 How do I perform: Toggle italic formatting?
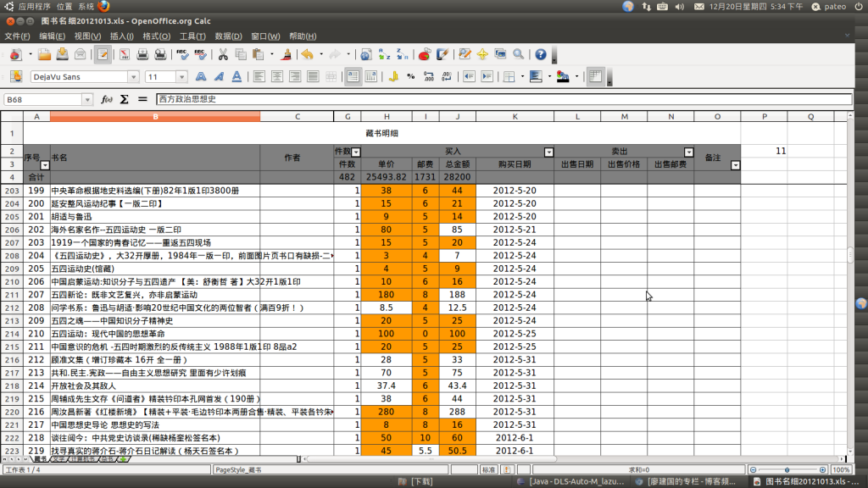tap(219, 76)
